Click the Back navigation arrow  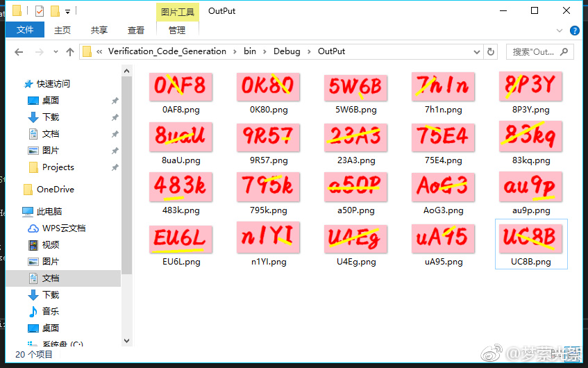[x=19, y=52]
